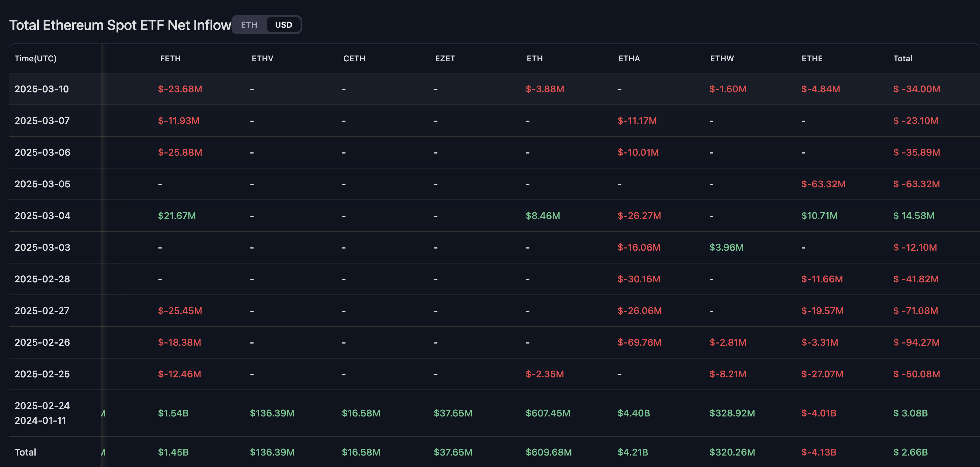Click the $-10.01M ETHA value
The image size is (980, 467).
(638, 152)
